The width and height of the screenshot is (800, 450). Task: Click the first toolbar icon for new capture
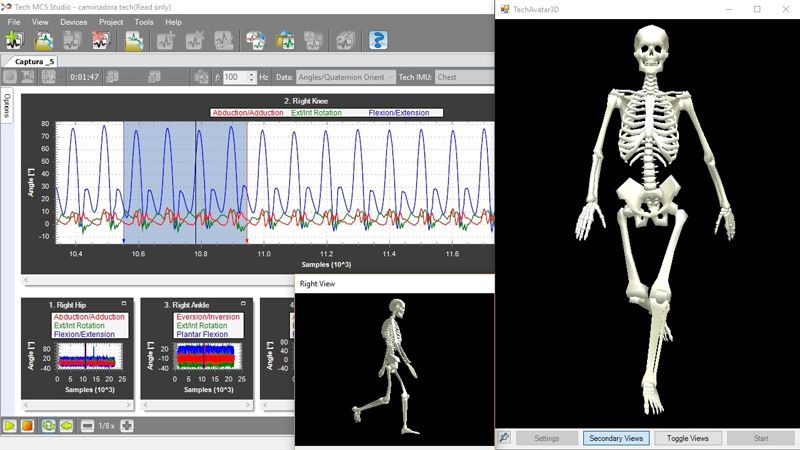(x=14, y=41)
